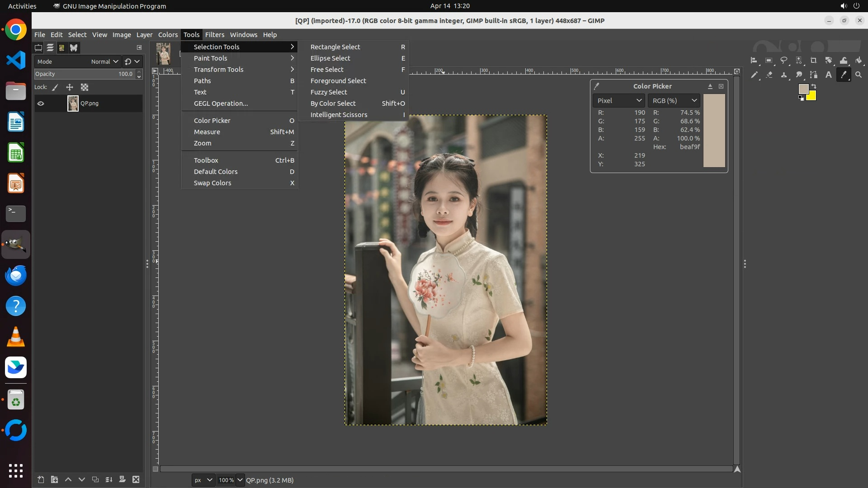Choose the Clone stamp tool
This screenshot has width=868, height=488.
[784, 75]
